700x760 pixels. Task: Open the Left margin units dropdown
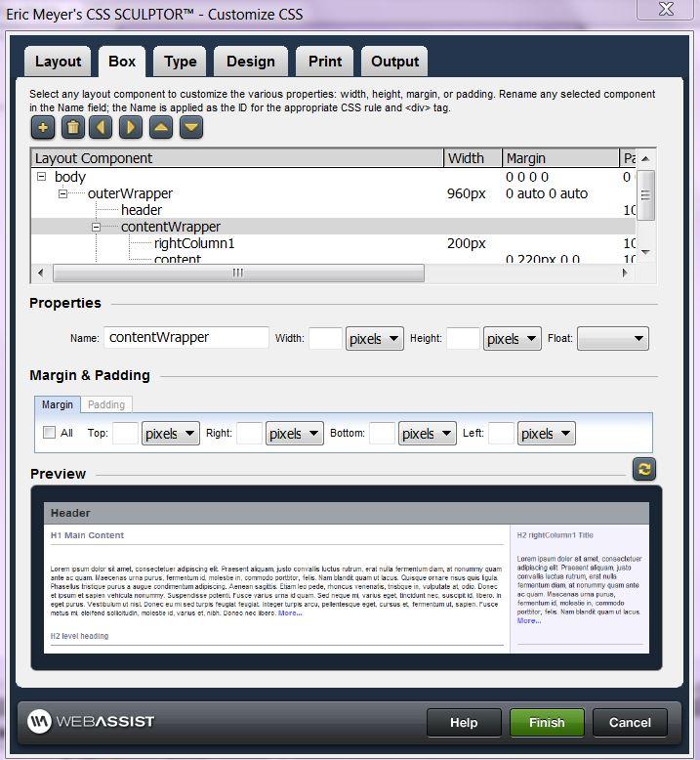pyautogui.click(x=547, y=434)
